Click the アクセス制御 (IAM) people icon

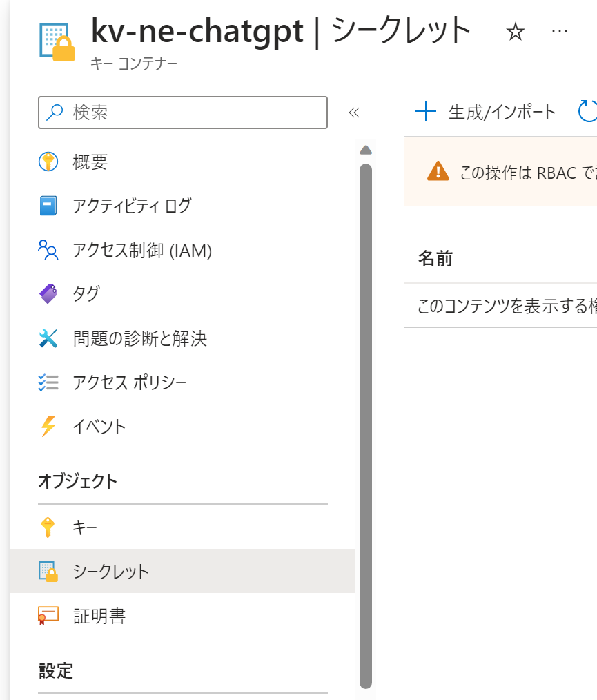48,250
